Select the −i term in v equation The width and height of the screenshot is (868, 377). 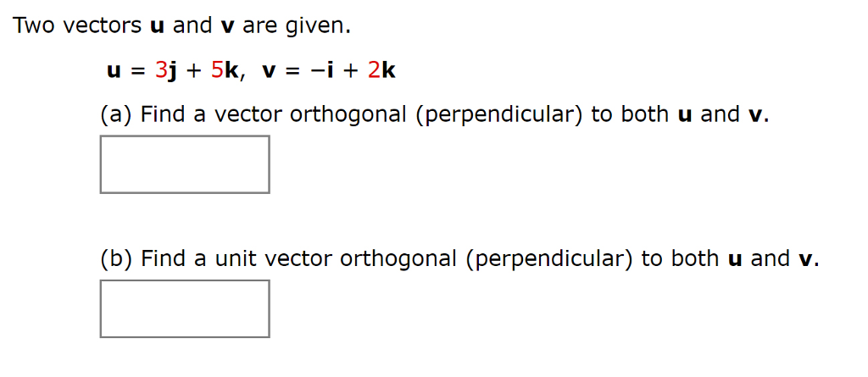click(x=323, y=71)
